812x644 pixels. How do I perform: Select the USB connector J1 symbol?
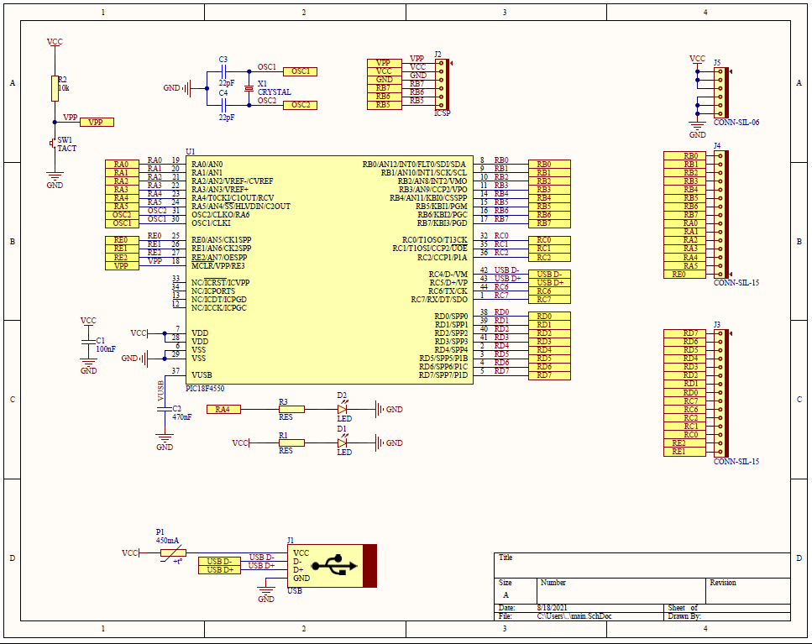[332, 566]
